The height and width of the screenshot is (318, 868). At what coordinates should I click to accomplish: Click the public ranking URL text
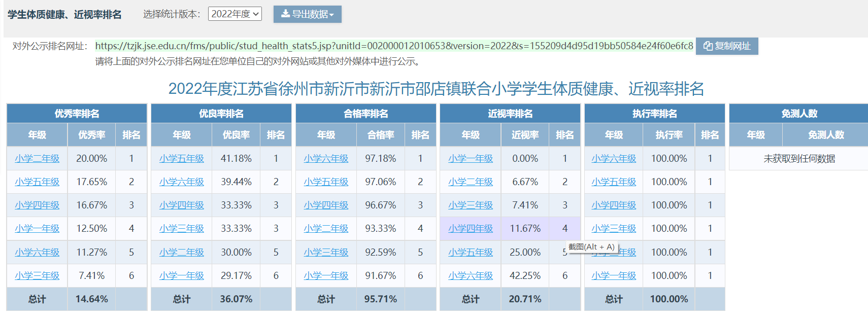pyautogui.click(x=394, y=46)
